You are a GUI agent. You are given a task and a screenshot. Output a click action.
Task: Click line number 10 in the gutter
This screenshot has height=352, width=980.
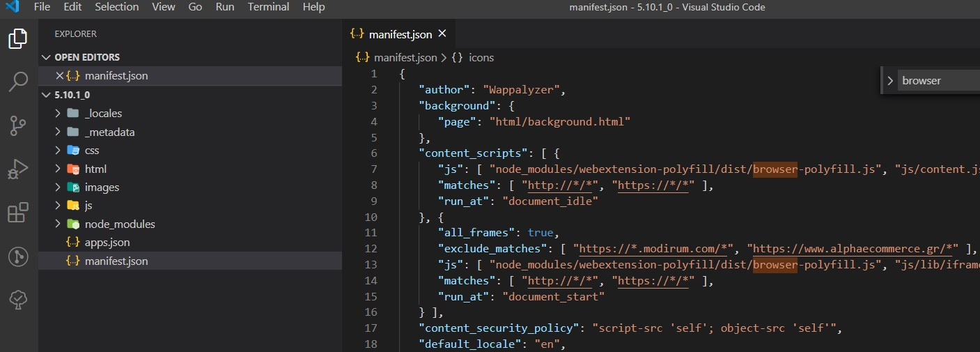[x=371, y=217]
